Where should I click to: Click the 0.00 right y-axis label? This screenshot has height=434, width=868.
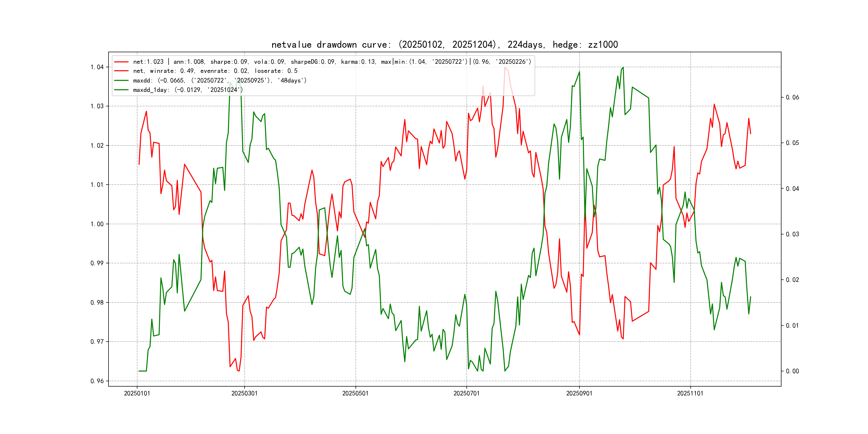(x=792, y=371)
